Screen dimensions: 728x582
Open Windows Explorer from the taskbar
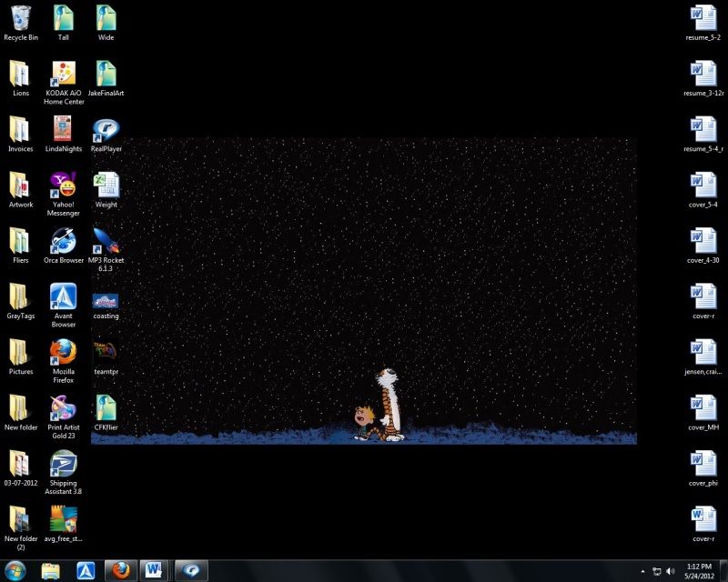click(x=51, y=571)
